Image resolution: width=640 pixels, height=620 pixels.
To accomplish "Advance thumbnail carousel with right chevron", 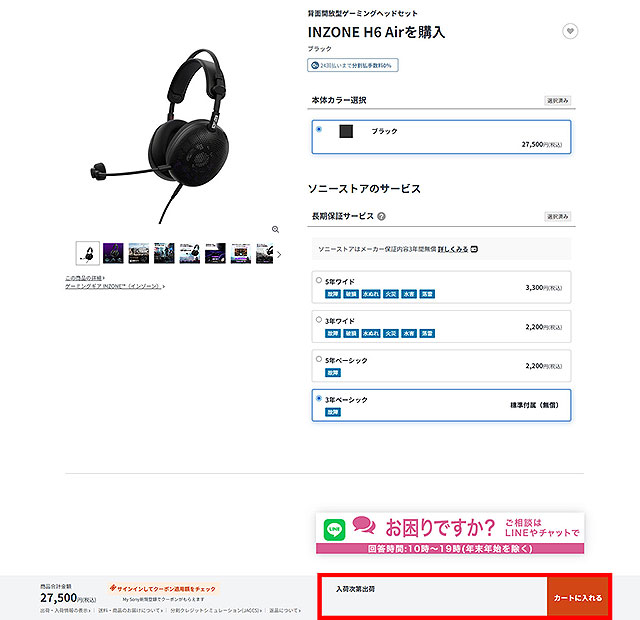I will [x=279, y=254].
